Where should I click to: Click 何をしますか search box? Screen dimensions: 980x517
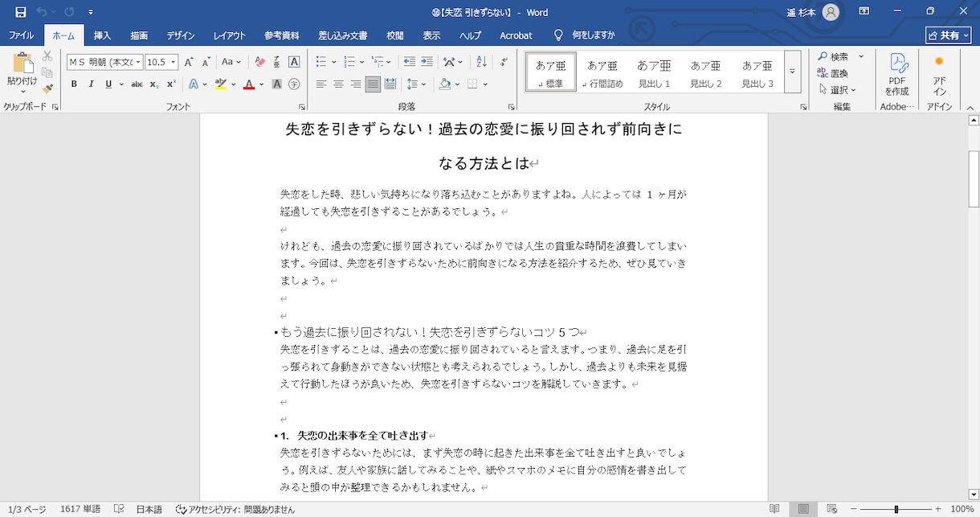coord(593,35)
